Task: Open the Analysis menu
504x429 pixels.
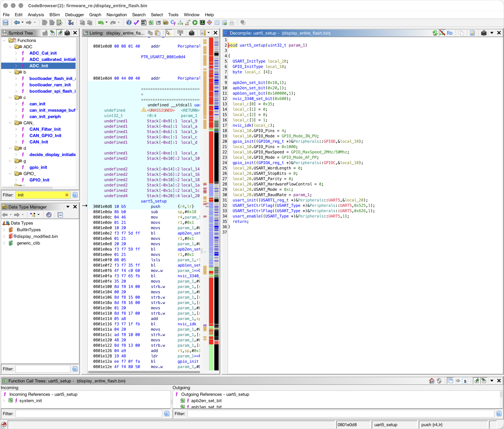Action: click(x=36, y=15)
